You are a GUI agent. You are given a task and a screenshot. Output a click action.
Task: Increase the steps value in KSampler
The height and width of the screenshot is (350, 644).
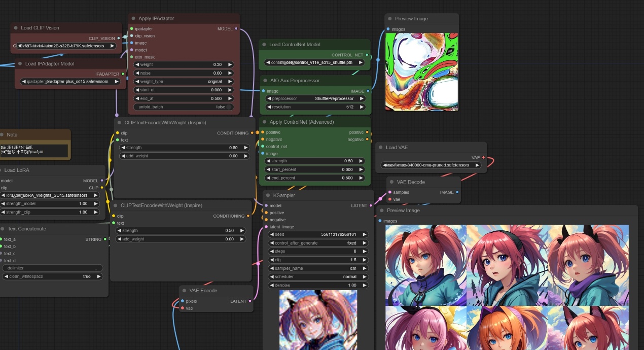(364, 252)
